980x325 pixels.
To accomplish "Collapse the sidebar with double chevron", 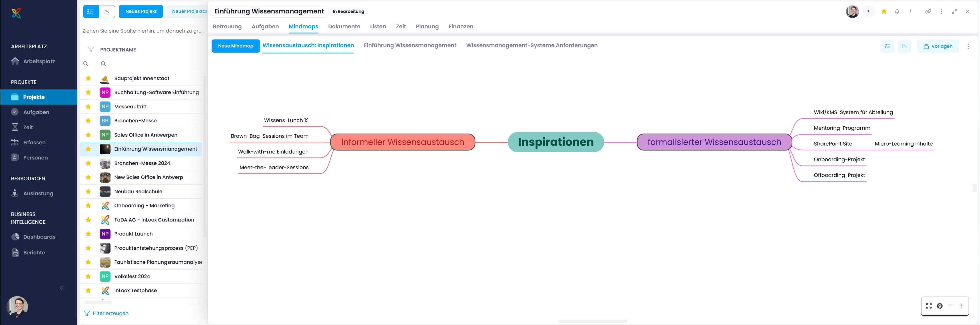I will 62,288.
